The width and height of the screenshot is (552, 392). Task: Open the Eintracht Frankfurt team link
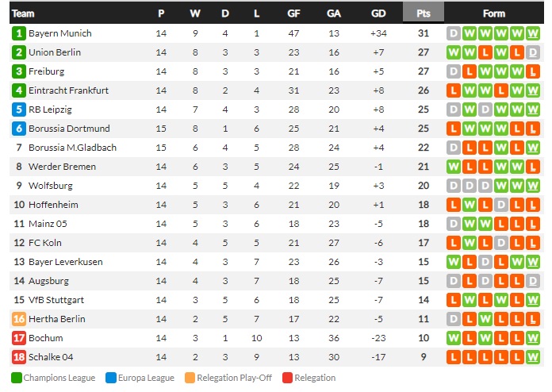[69, 90]
